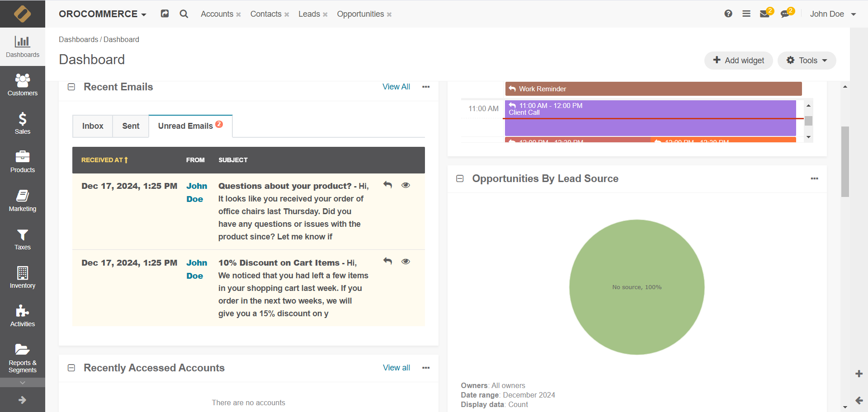The height and width of the screenshot is (412, 868).
Task: Open pinned Opportunities tab
Action: tap(360, 14)
